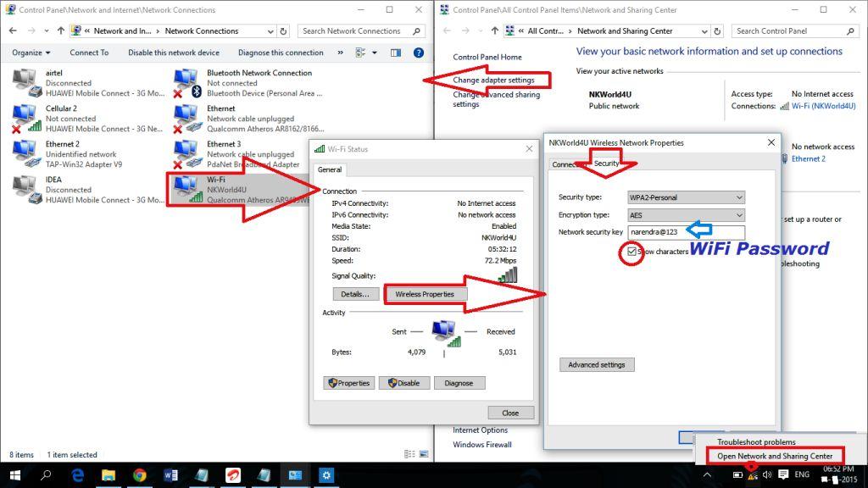Click ENG language indicator in taskbar
Screen dimensions: 868x488
pyautogui.click(x=802, y=474)
